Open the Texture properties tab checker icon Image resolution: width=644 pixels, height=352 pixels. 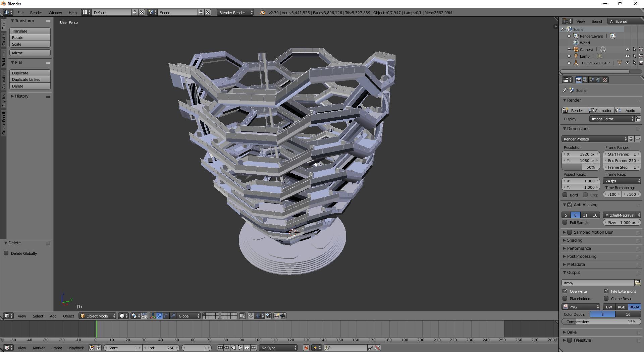[605, 80]
